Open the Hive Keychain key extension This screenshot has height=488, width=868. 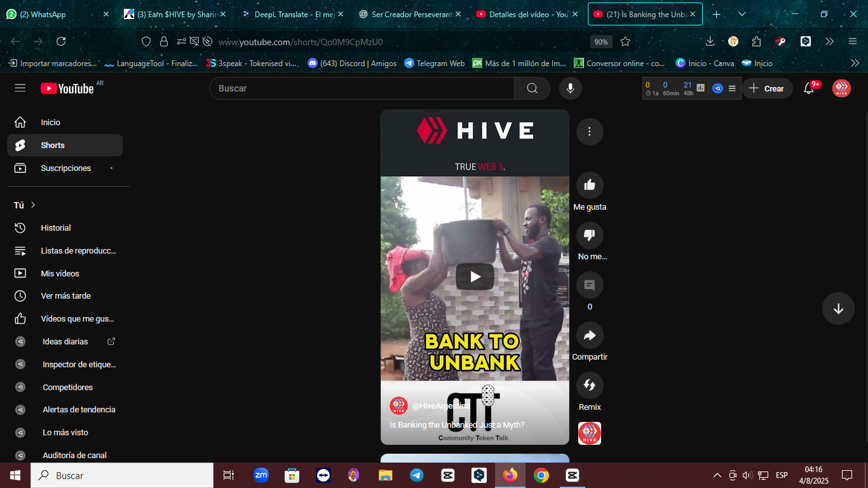pos(781,41)
